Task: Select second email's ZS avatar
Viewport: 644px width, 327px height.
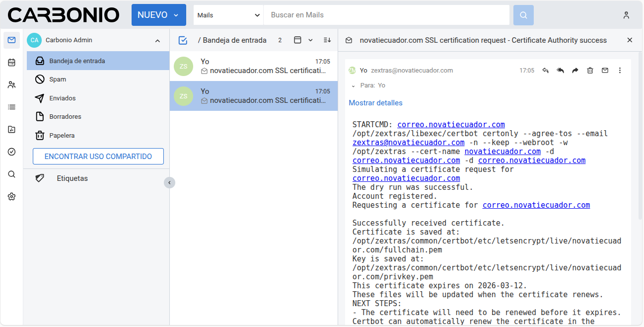Action: tap(183, 96)
